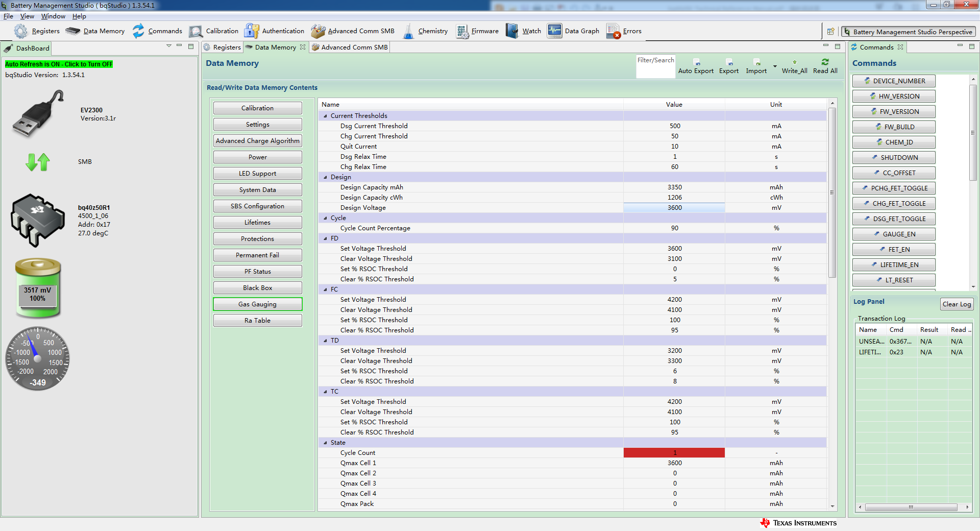Image resolution: width=980 pixels, height=531 pixels.
Task: Open the Window menu
Action: pos(53,16)
